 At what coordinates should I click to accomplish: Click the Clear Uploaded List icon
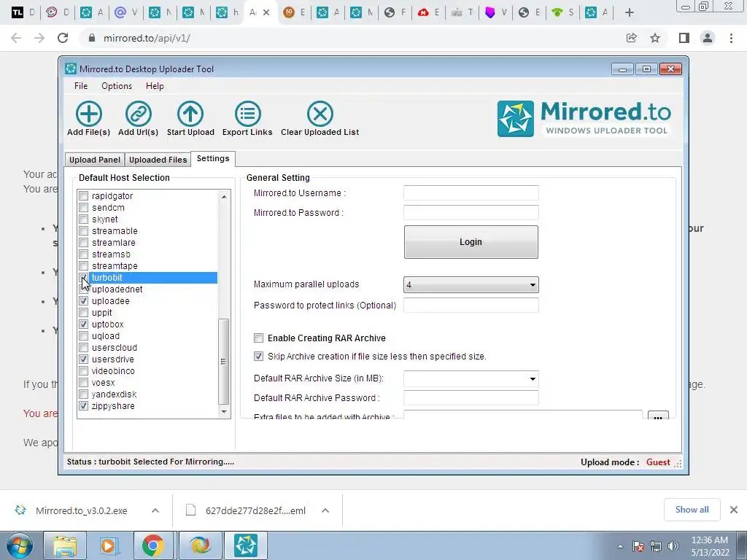(320, 114)
